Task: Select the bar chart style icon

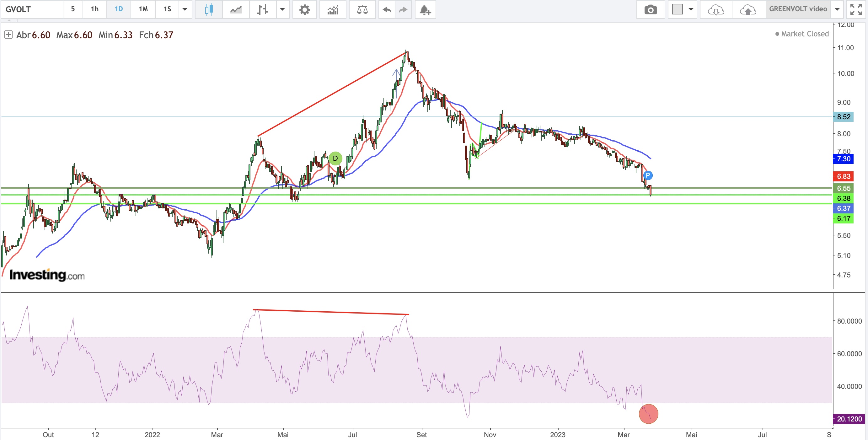Action: 262,9
